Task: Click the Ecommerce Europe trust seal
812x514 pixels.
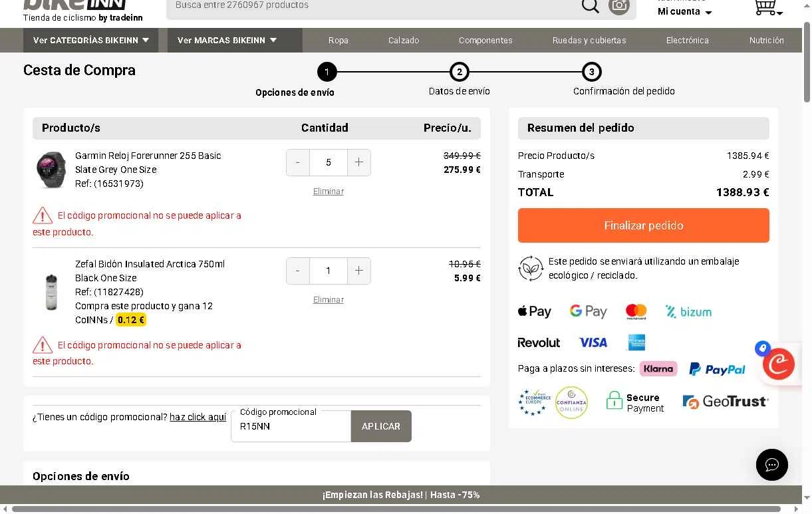Action: pyautogui.click(x=535, y=402)
